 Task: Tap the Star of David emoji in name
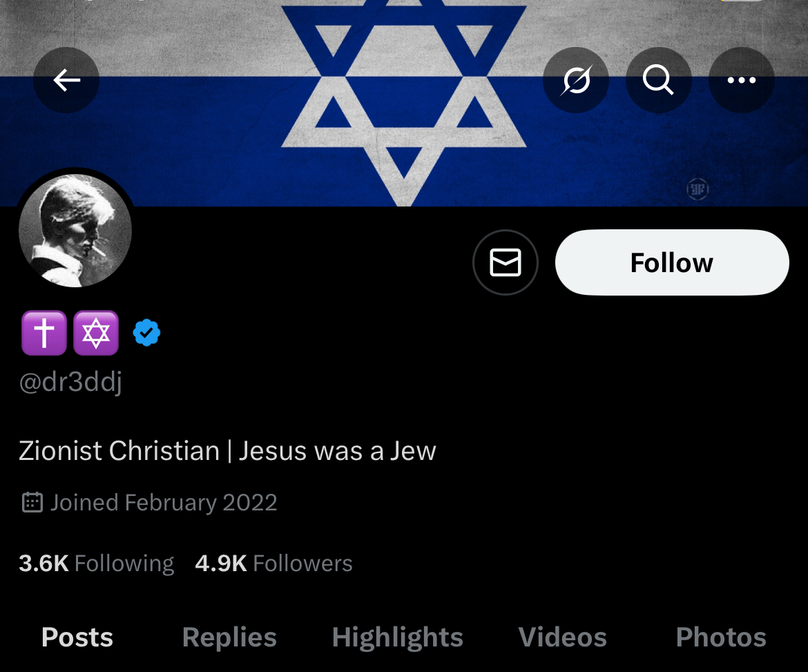96,333
